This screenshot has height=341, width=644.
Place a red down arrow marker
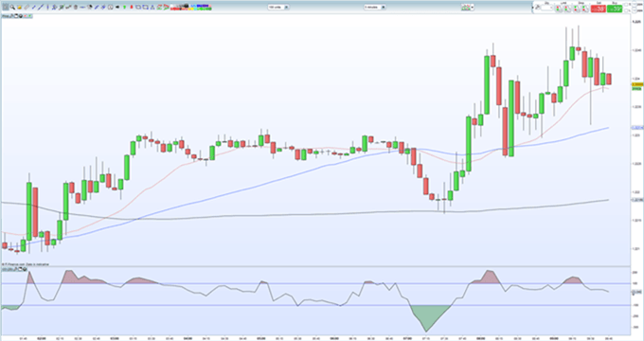[132, 7]
